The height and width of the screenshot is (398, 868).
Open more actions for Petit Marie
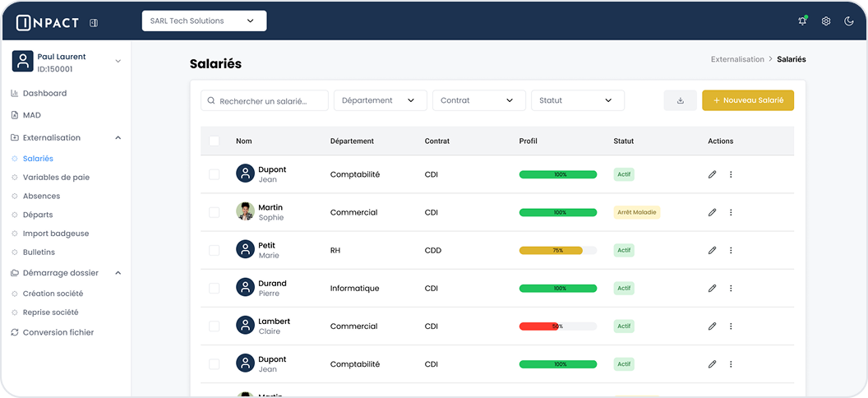pos(731,250)
